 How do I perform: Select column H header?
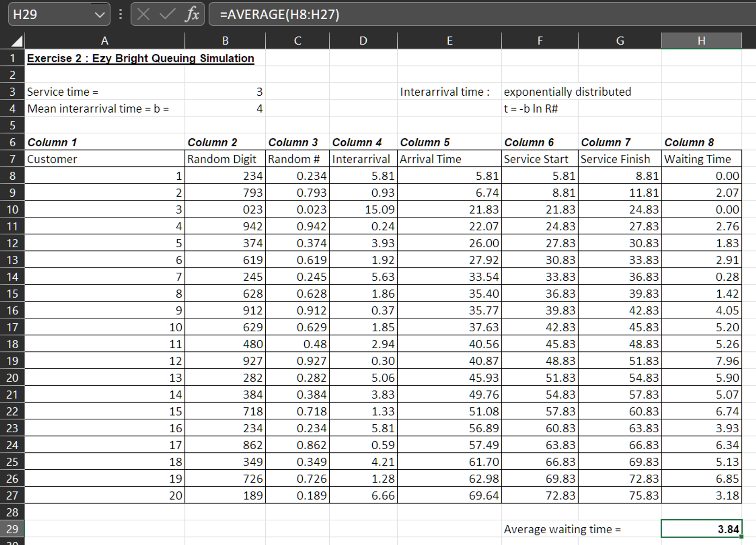[x=702, y=40]
